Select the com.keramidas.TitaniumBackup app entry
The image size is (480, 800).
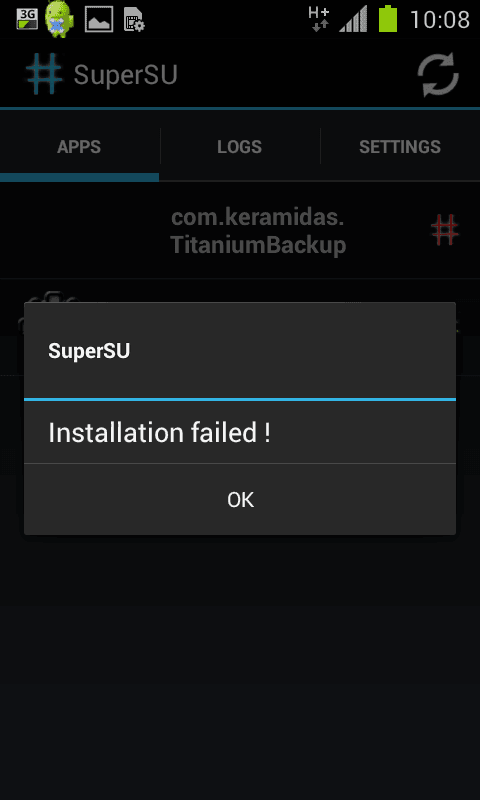pyautogui.click(x=240, y=231)
